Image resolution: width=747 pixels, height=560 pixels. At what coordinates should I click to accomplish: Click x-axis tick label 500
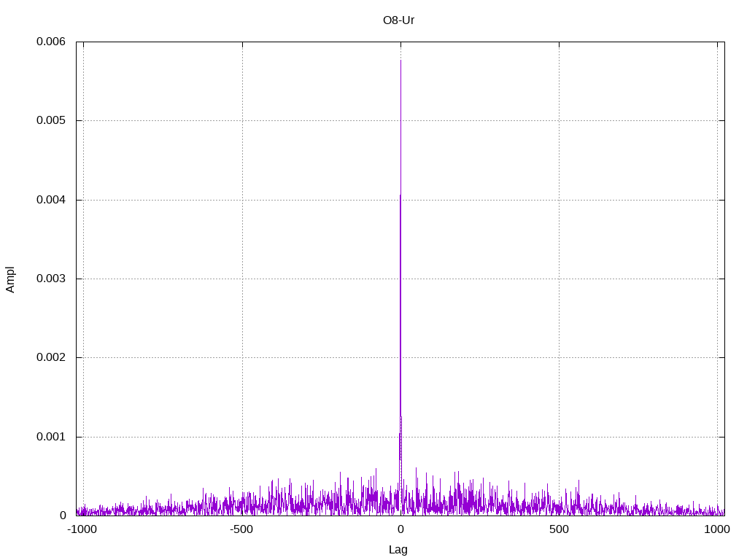tap(559, 529)
